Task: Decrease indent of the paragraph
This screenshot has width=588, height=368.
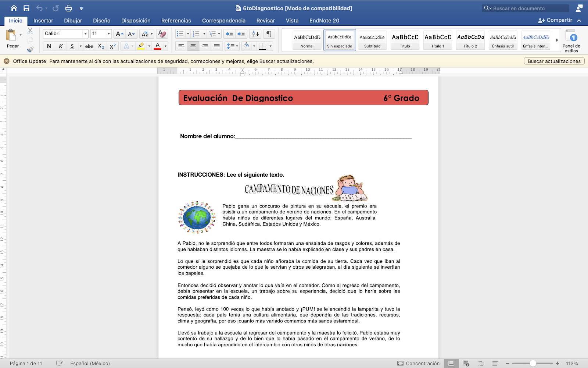Action: coord(229,34)
